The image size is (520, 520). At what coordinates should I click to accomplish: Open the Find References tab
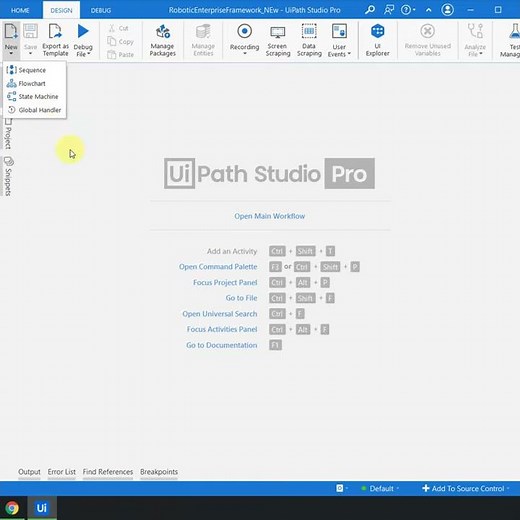[108, 472]
